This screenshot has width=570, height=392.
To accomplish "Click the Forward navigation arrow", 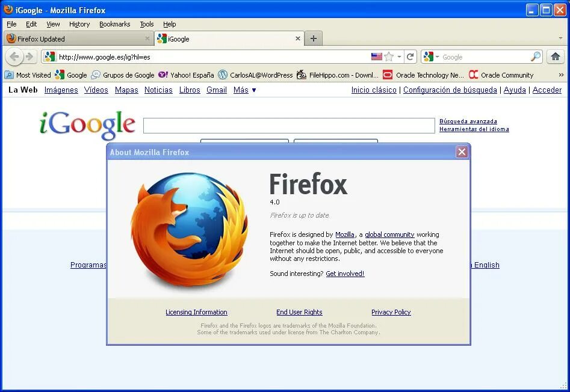I will tap(30, 57).
